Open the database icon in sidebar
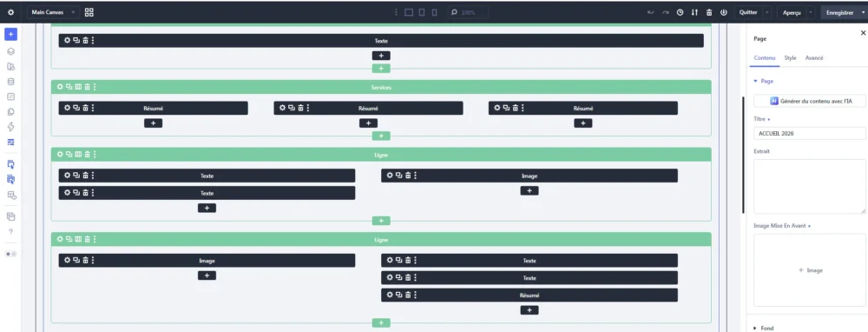Viewport: 868px width, 332px height. pyautogui.click(x=11, y=82)
